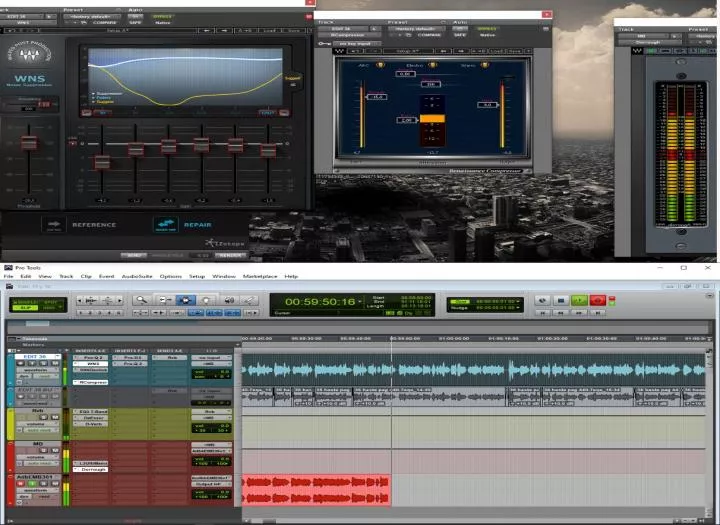Click blue waveform clip on EDIT 36 track

coord(473,370)
